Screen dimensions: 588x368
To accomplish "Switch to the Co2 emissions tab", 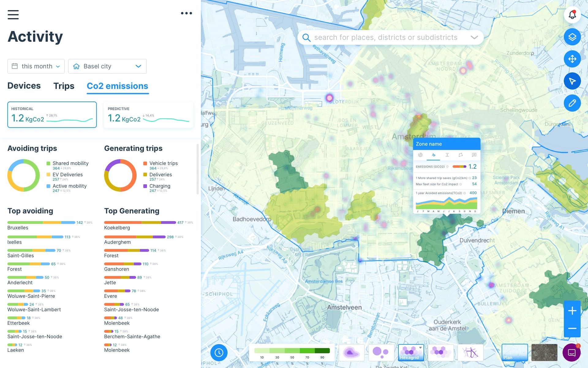I will (x=117, y=86).
